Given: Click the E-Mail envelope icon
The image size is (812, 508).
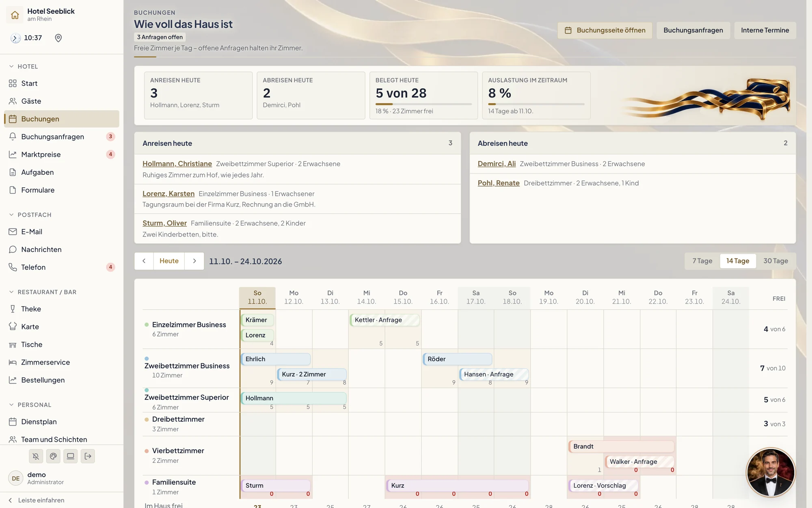Looking at the screenshot, I should coord(13,232).
